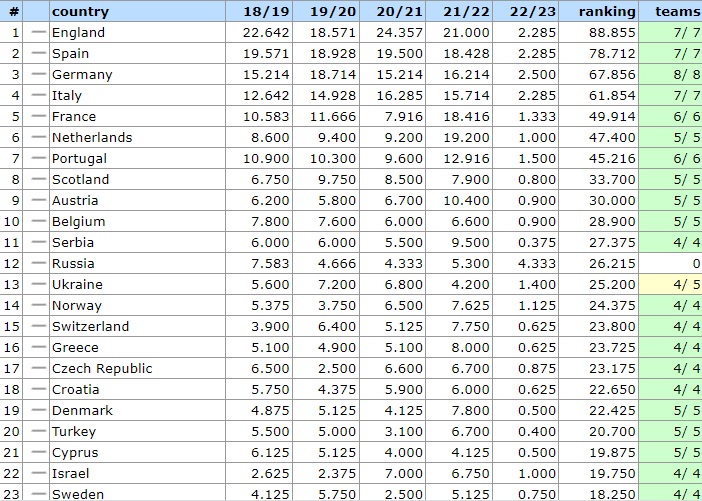Viewport: 702px width, 501px height.
Task: Click the movement dash icon beside France
Action: tap(39, 117)
